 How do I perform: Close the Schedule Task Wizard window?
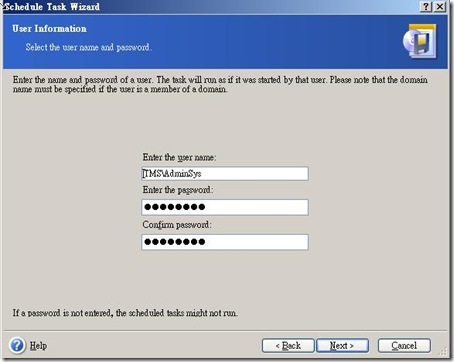(x=440, y=6)
